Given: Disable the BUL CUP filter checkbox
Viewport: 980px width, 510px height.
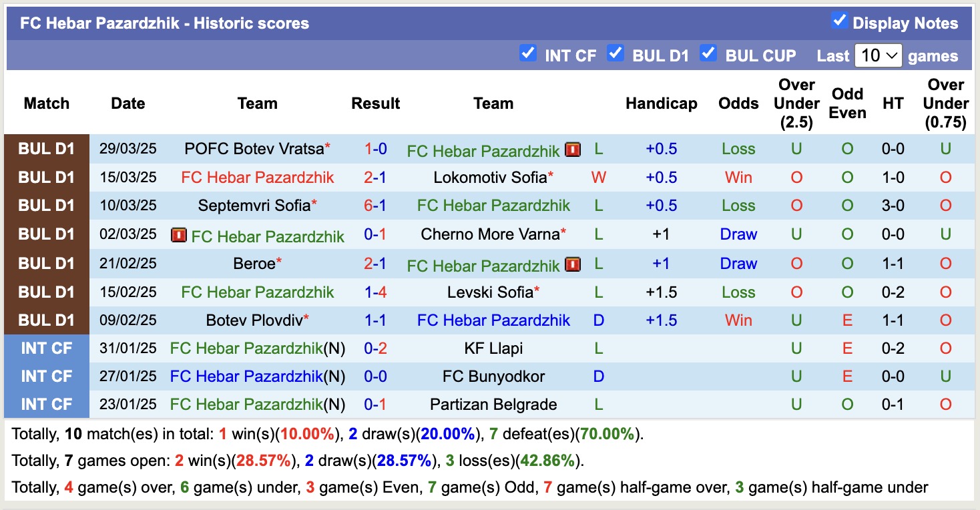Looking at the screenshot, I should (708, 53).
